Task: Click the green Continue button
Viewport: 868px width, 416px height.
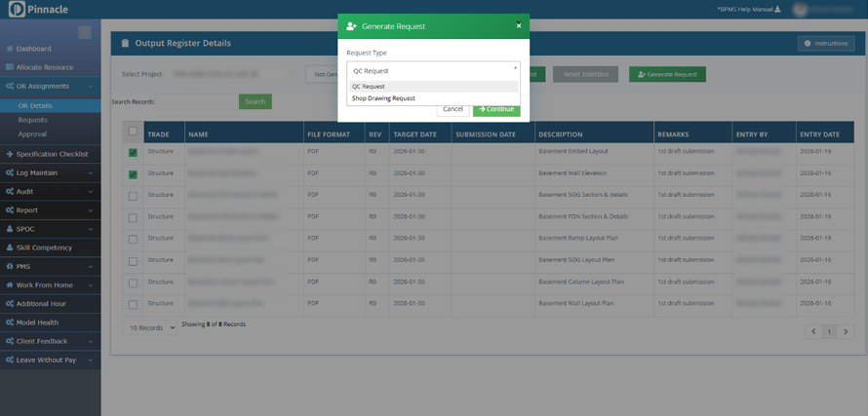Action: point(496,109)
